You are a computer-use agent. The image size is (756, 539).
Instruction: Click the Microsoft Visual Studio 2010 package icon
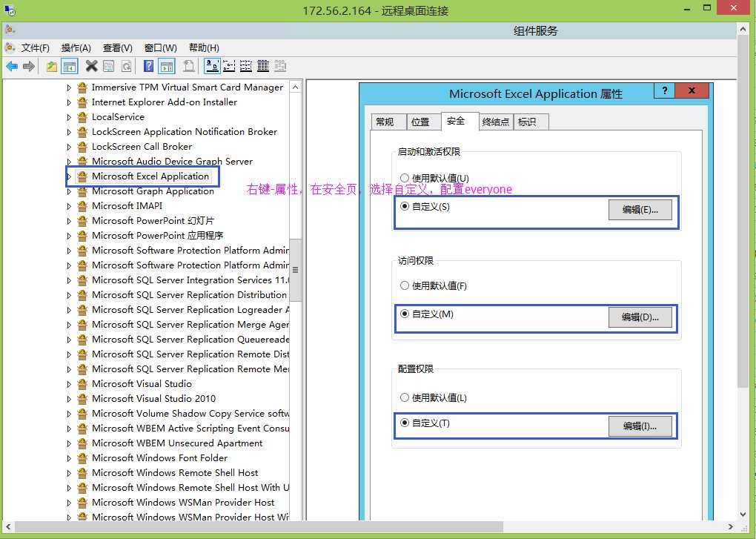[x=82, y=399]
